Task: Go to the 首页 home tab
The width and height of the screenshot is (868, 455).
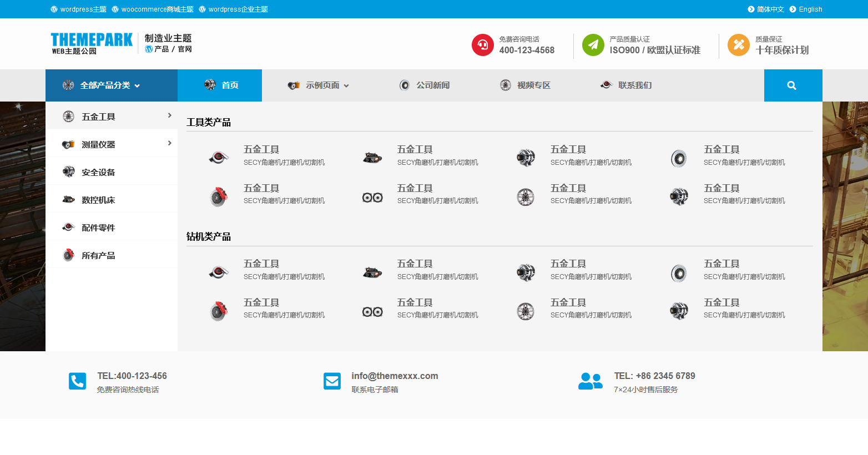Action: 220,85
